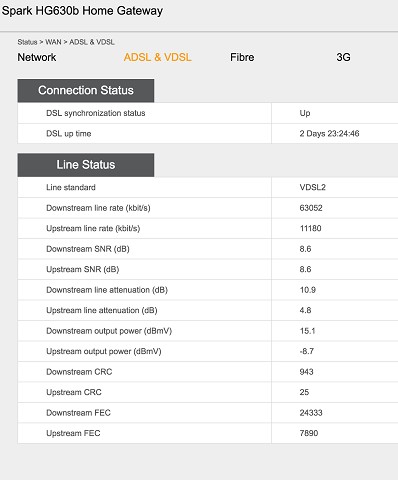Click the Upstream SNR value 8.6
398x480 pixels.
click(x=305, y=269)
